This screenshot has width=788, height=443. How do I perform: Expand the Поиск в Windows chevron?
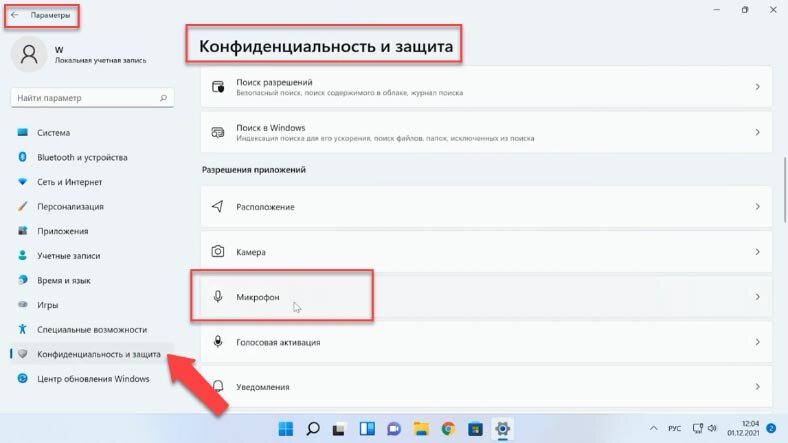coord(757,132)
